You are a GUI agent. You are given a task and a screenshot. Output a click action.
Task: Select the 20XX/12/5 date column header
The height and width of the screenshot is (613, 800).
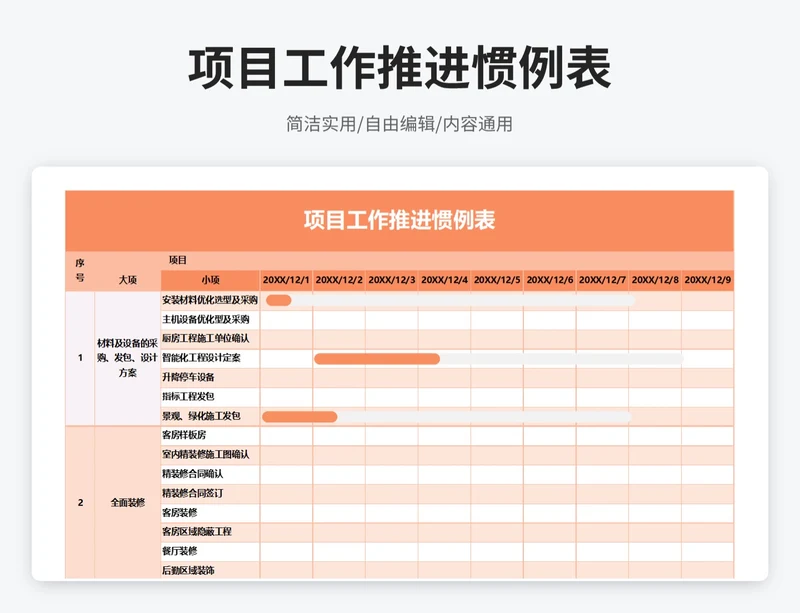[497, 280]
